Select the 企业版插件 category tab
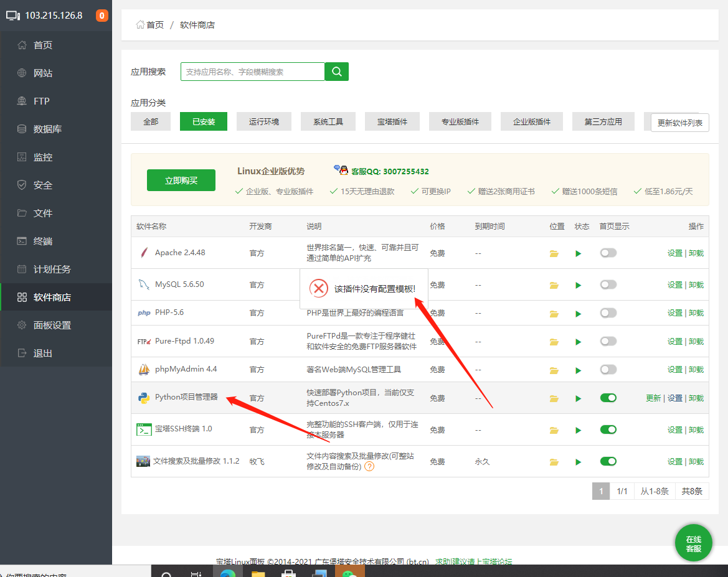This screenshot has width=728, height=577. point(532,121)
